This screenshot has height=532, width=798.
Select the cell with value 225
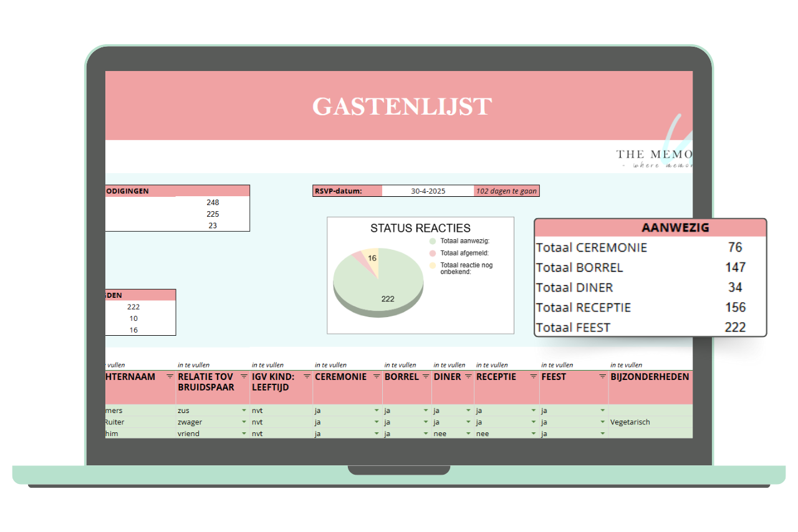pyautogui.click(x=213, y=214)
